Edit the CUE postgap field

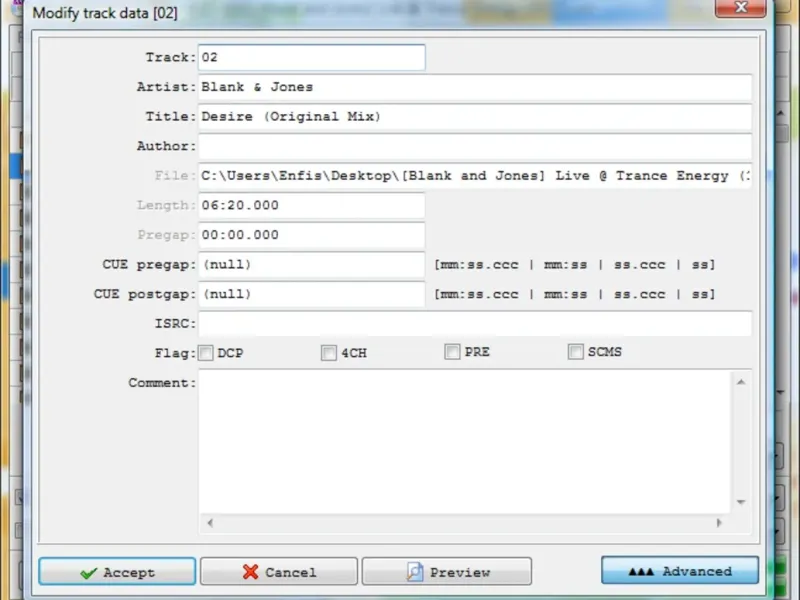tap(311, 294)
